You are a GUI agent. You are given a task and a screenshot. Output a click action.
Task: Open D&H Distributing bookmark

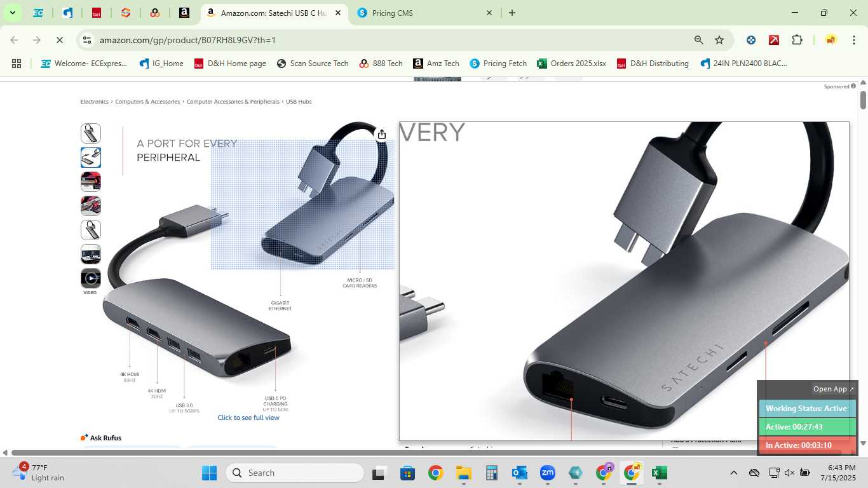653,64
